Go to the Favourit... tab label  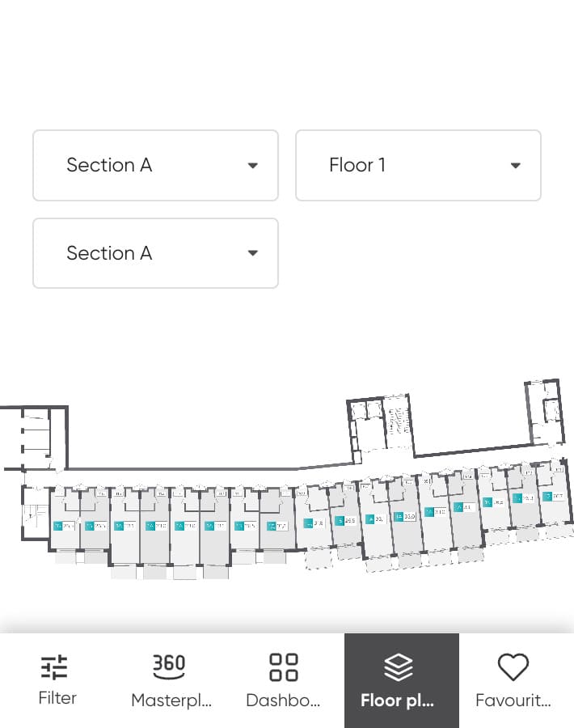click(513, 700)
